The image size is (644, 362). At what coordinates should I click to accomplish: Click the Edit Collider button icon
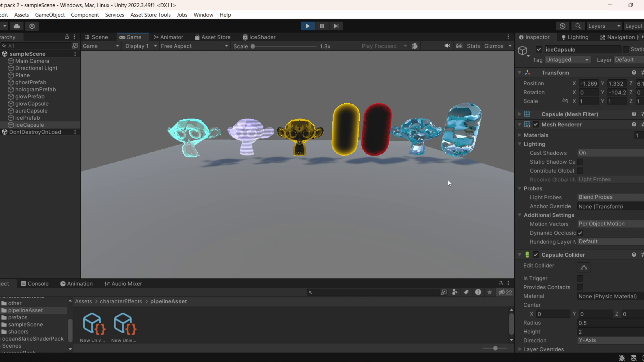[x=584, y=267]
